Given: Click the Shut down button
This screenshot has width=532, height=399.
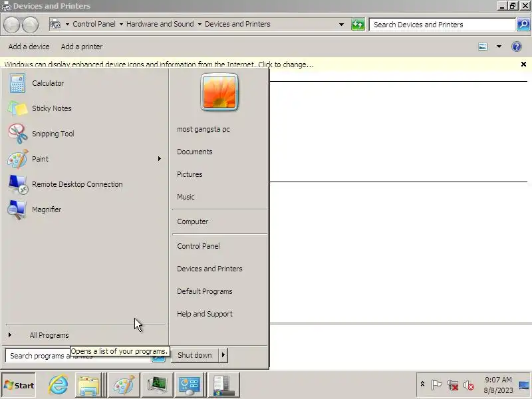Looking at the screenshot, I should pos(195,355).
